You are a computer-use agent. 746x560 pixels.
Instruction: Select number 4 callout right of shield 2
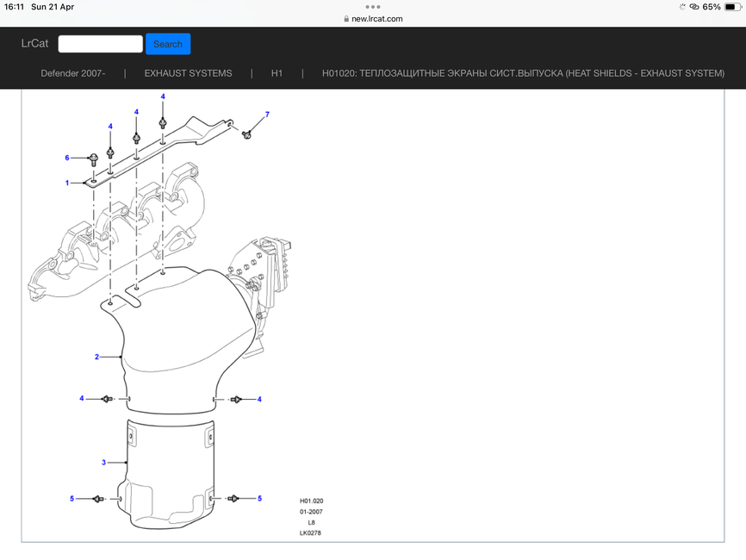259,399
